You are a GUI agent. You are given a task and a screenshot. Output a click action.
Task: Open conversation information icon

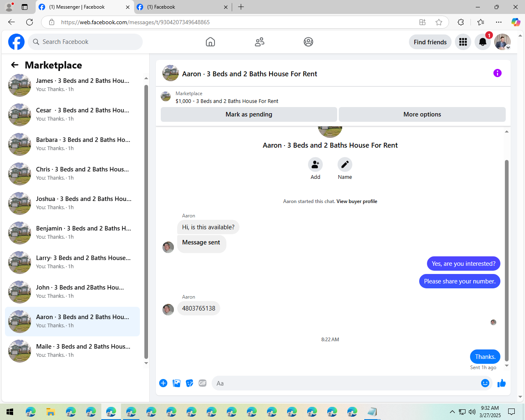(498, 73)
